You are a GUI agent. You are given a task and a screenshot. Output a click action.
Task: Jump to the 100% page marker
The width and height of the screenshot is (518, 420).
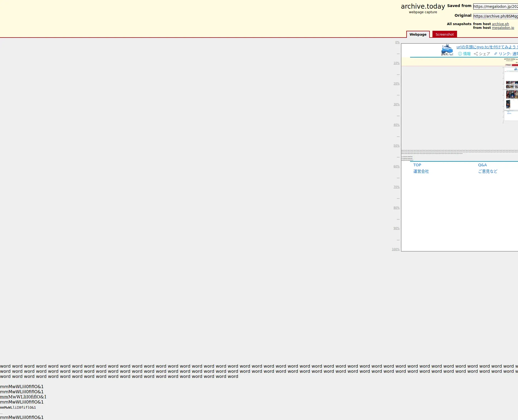point(396,249)
